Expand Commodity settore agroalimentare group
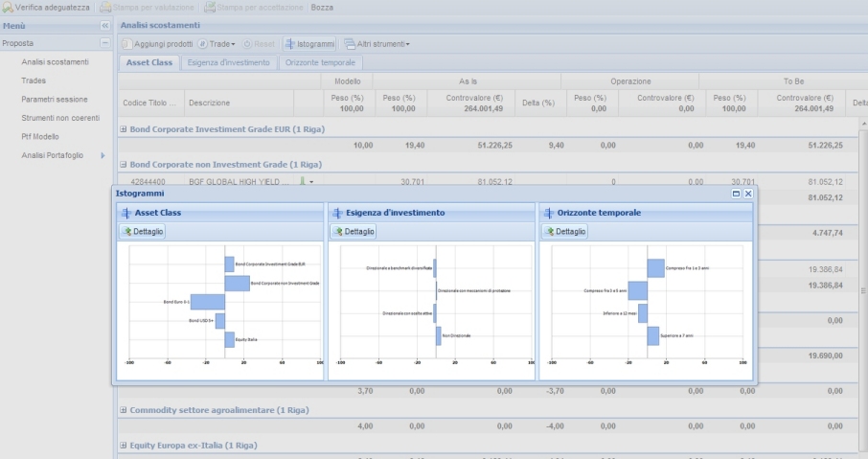The width and height of the screenshot is (868, 459). [x=124, y=410]
